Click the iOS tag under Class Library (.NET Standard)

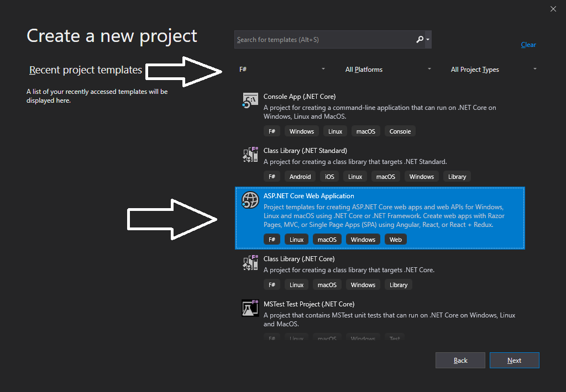tap(329, 177)
